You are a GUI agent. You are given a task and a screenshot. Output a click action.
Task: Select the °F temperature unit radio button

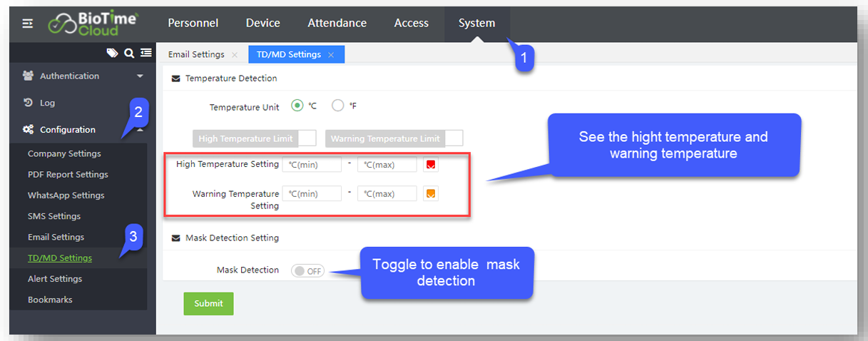click(338, 106)
